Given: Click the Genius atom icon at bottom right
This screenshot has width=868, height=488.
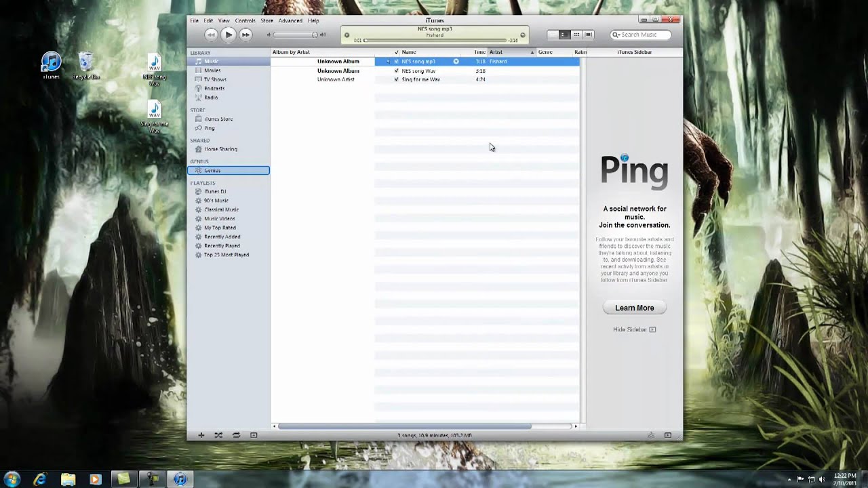Looking at the screenshot, I should 650,435.
